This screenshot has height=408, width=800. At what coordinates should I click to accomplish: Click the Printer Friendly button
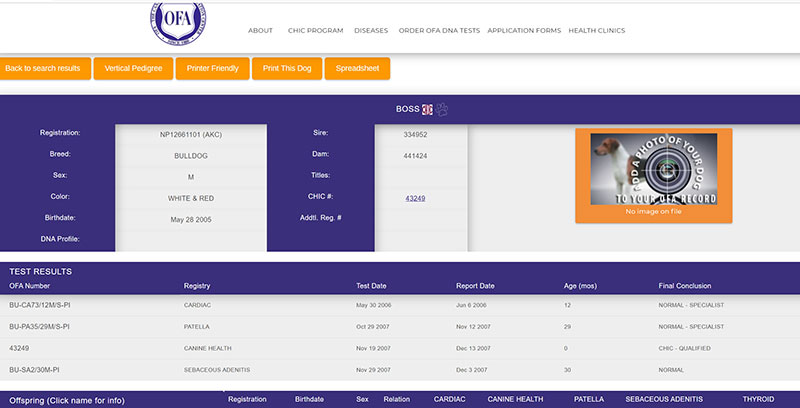[212, 68]
